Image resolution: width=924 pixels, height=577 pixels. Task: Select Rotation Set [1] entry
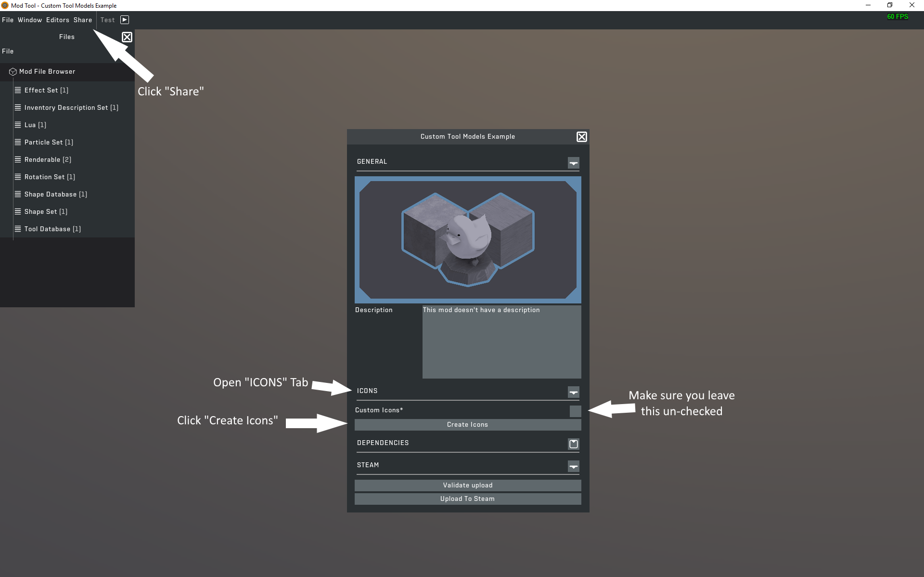coord(50,177)
